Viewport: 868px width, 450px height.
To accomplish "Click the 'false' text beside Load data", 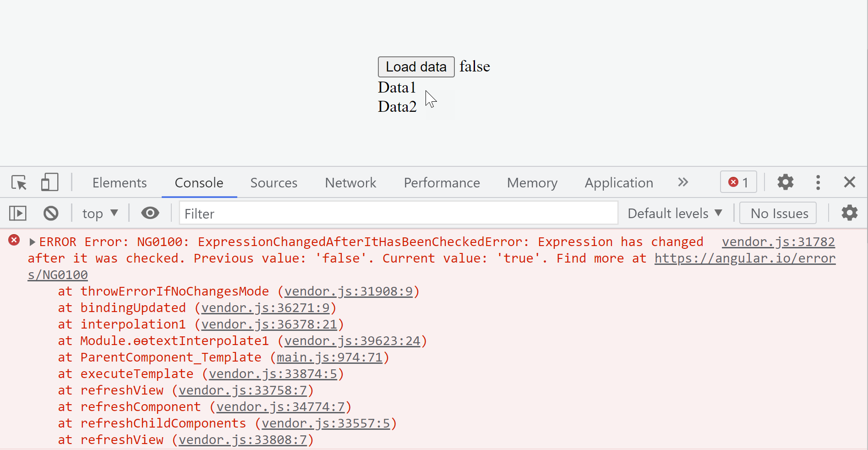I will click(x=475, y=66).
